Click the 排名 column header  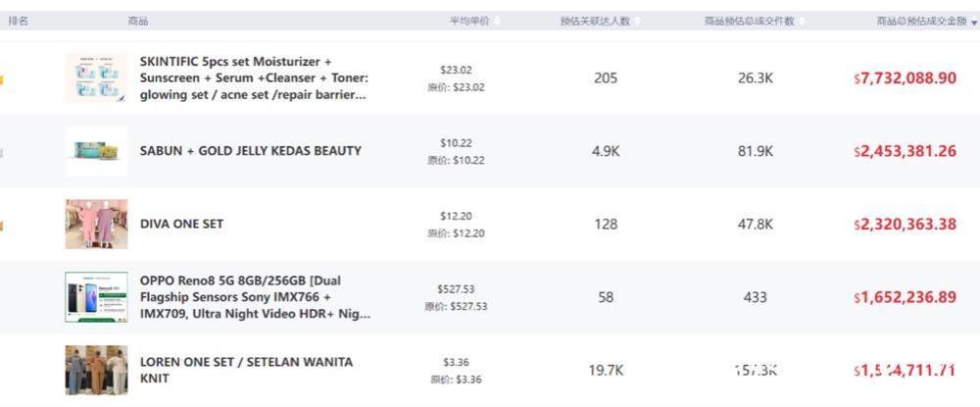[18, 21]
